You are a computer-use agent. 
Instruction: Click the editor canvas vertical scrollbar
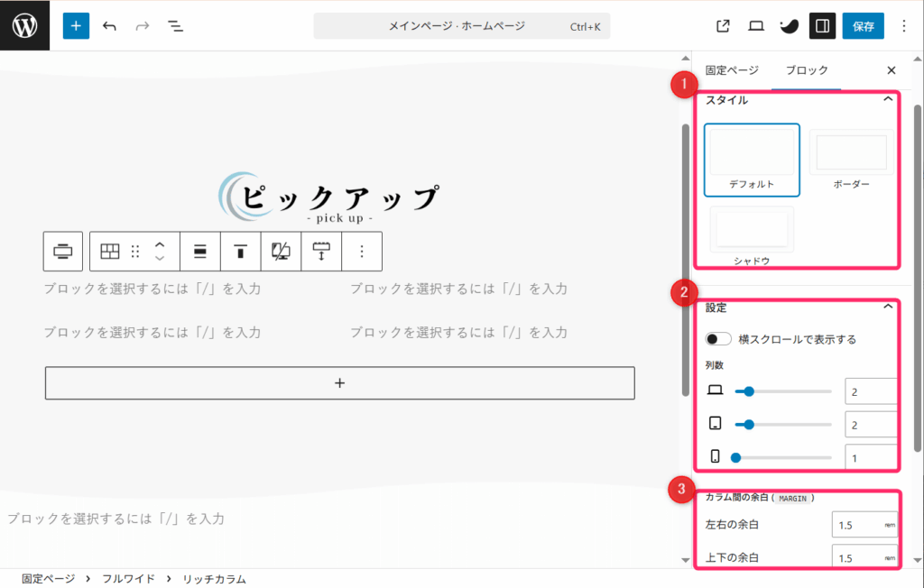686,260
